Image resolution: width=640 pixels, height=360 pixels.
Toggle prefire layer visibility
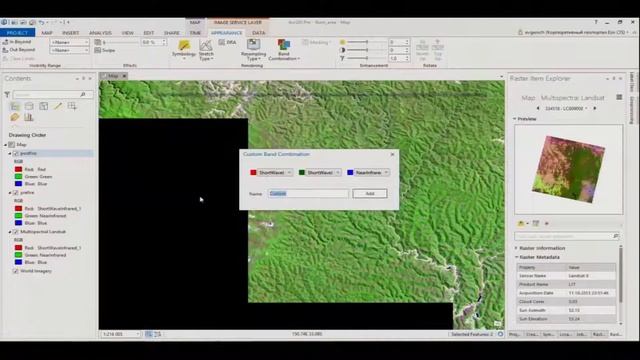tap(16, 193)
